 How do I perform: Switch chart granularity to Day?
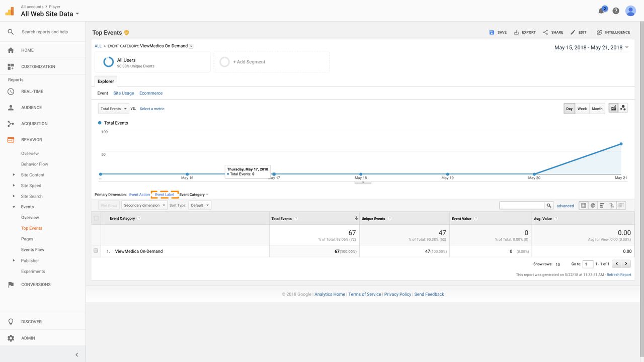pyautogui.click(x=569, y=109)
